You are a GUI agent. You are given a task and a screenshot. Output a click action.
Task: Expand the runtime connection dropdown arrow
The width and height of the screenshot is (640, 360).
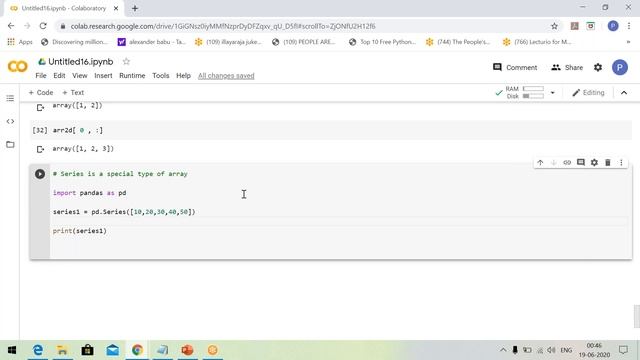553,93
